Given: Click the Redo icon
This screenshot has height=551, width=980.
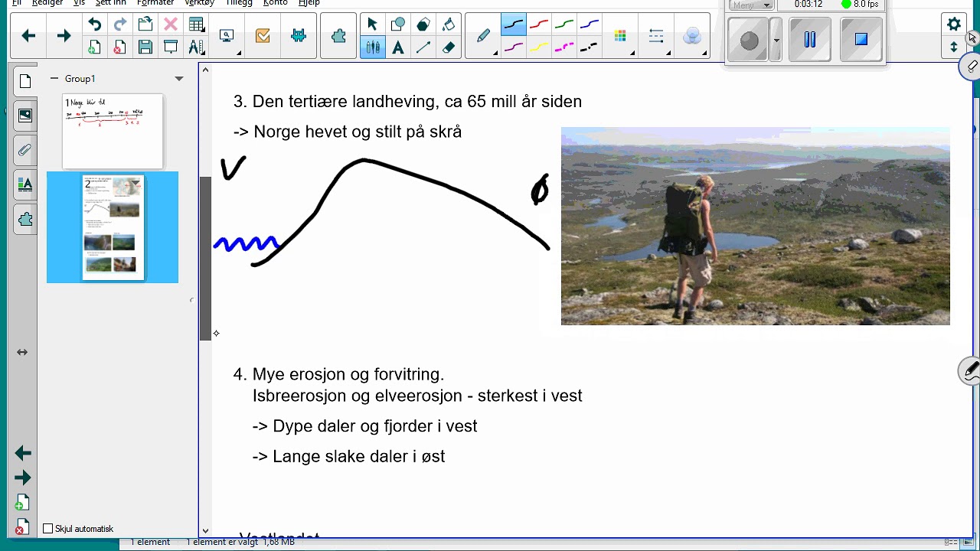Looking at the screenshot, I should pos(119,24).
